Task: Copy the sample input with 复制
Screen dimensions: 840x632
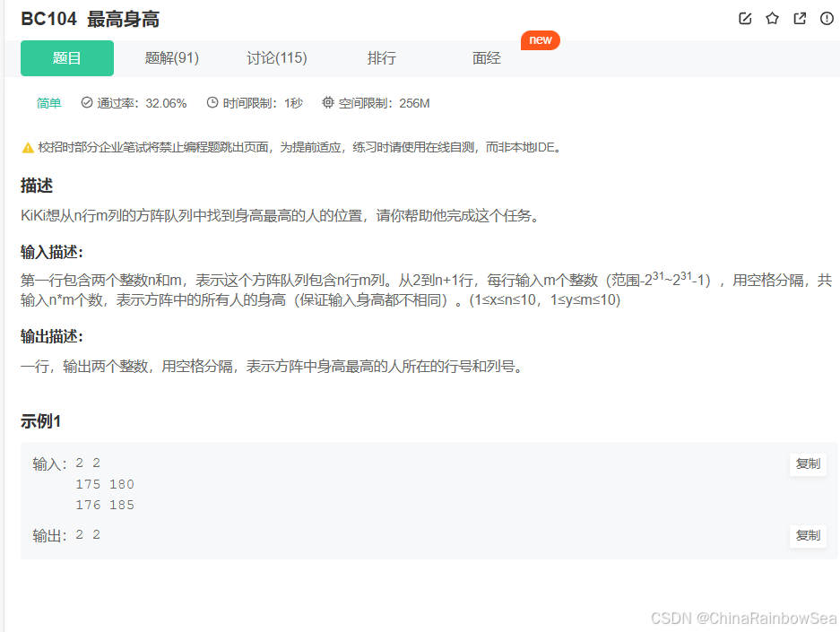Action: 808,463
